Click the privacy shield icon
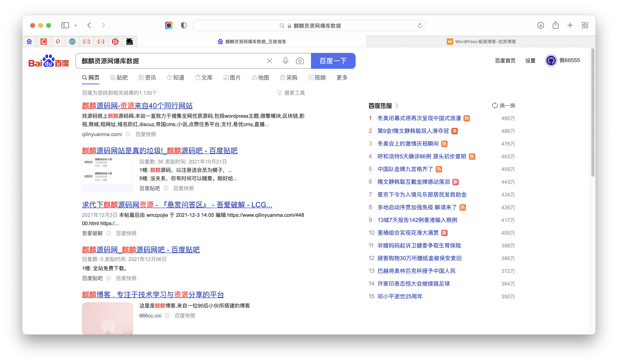Viewport: 618px width, 364px height. (x=183, y=25)
